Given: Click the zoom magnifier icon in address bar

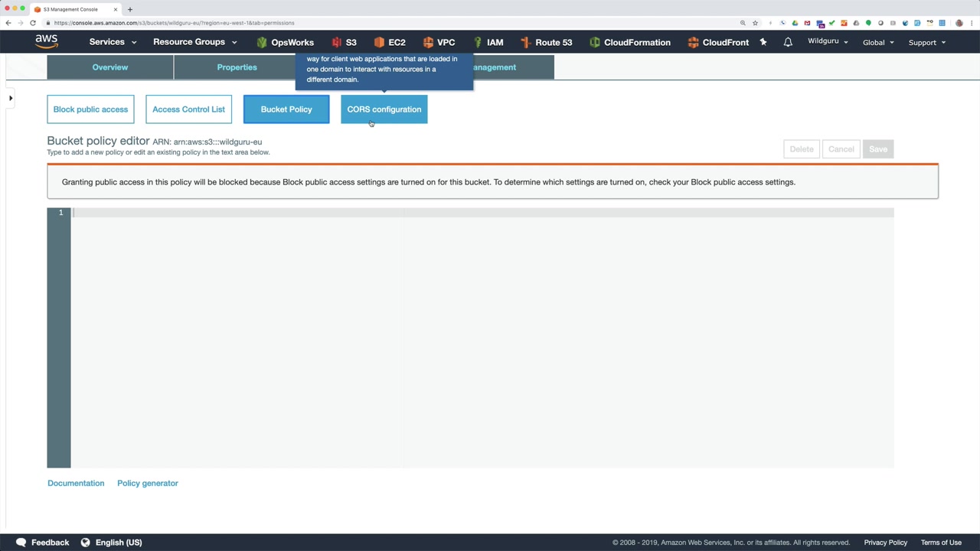Looking at the screenshot, I should [x=743, y=23].
